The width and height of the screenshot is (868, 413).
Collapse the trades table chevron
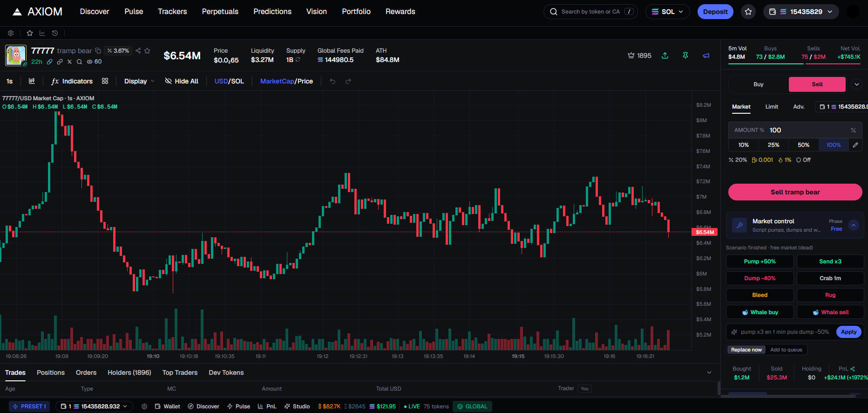pos(709,372)
